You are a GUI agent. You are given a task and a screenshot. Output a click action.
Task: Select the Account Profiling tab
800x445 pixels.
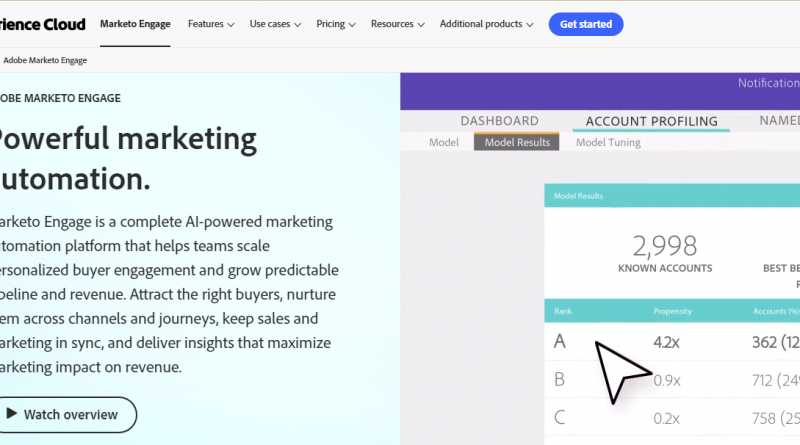(x=651, y=121)
